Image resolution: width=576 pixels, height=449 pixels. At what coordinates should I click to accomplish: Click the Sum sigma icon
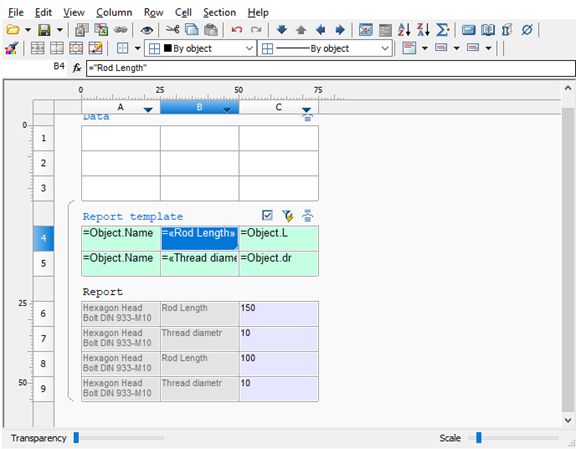tap(442, 30)
